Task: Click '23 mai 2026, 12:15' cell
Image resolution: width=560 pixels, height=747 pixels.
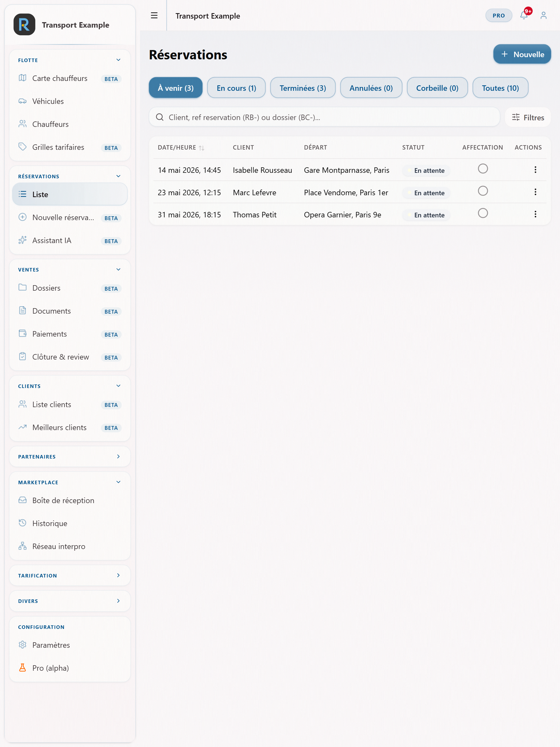Action: pos(189,192)
